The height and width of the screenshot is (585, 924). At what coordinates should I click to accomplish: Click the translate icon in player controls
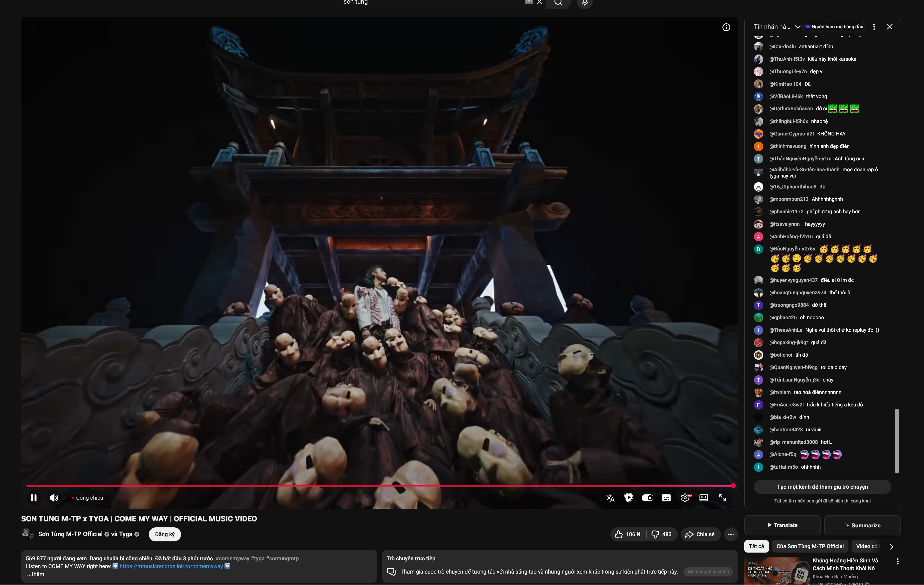(x=610, y=498)
